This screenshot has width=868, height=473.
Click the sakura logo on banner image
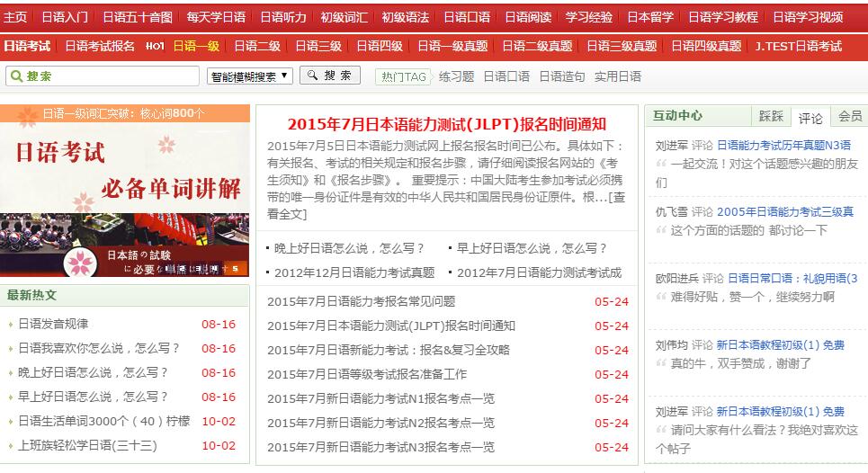click(81, 262)
